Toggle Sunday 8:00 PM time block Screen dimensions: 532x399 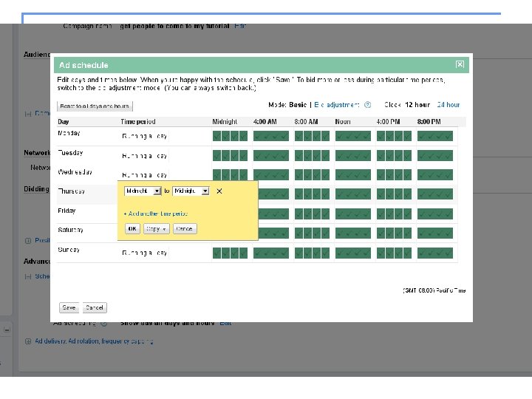pyautogui.click(x=435, y=253)
